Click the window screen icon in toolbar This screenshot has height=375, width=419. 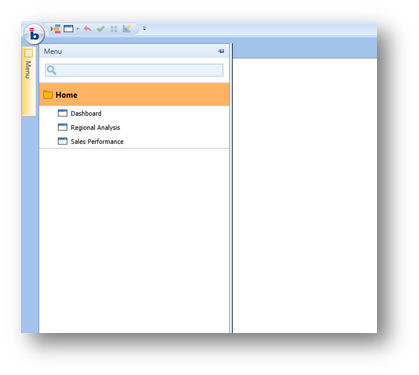[68, 29]
